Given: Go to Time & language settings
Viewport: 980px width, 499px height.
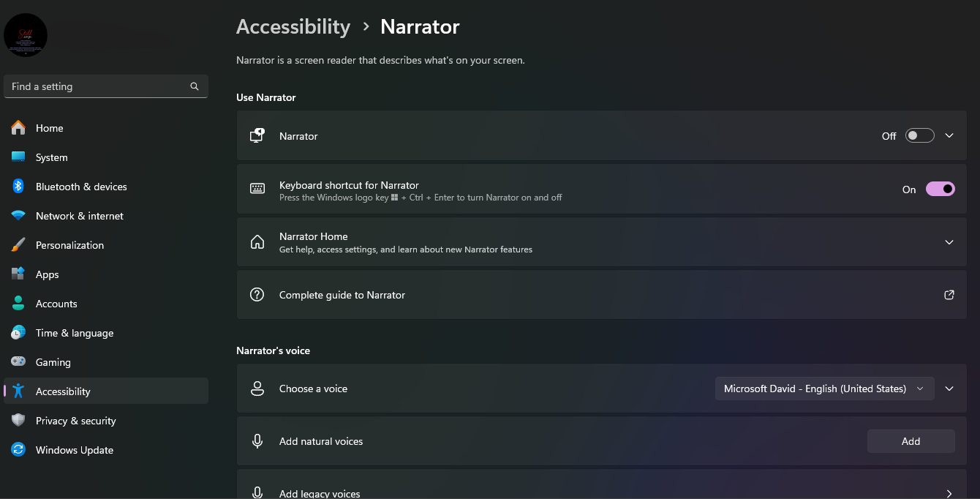Looking at the screenshot, I should click(x=74, y=333).
